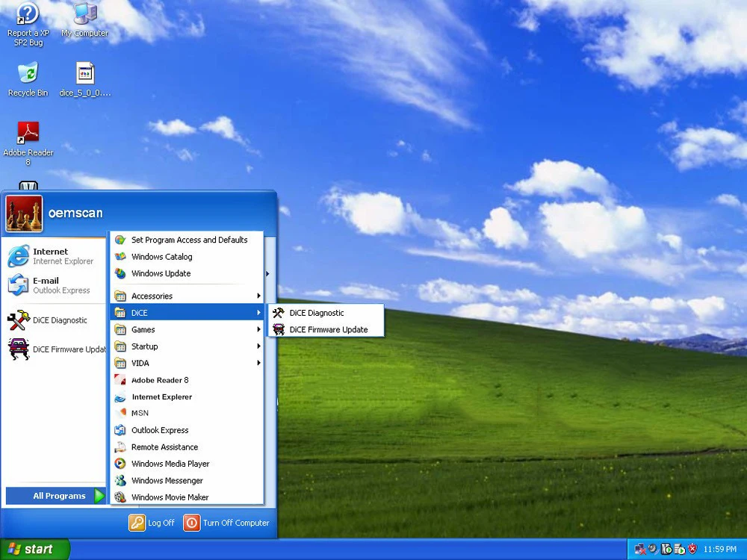Screen dimensions: 747x560
Task: Click the VIDA folder icon
Action: pyautogui.click(x=120, y=363)
